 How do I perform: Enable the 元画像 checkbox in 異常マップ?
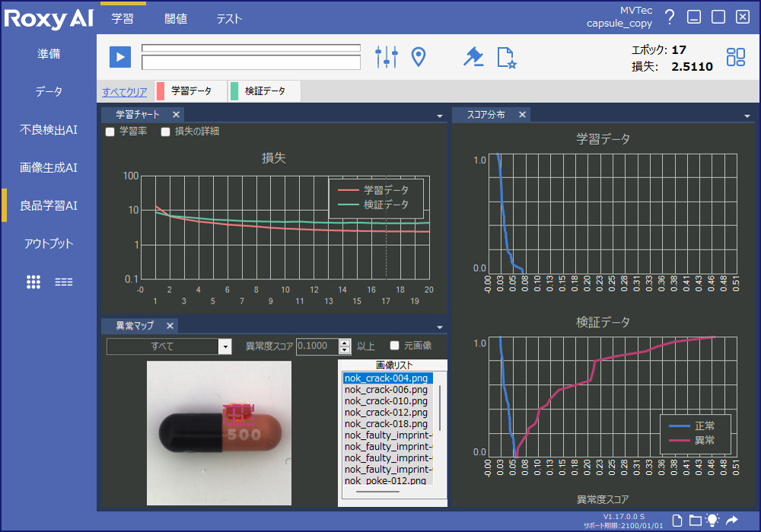pos(393,346)
